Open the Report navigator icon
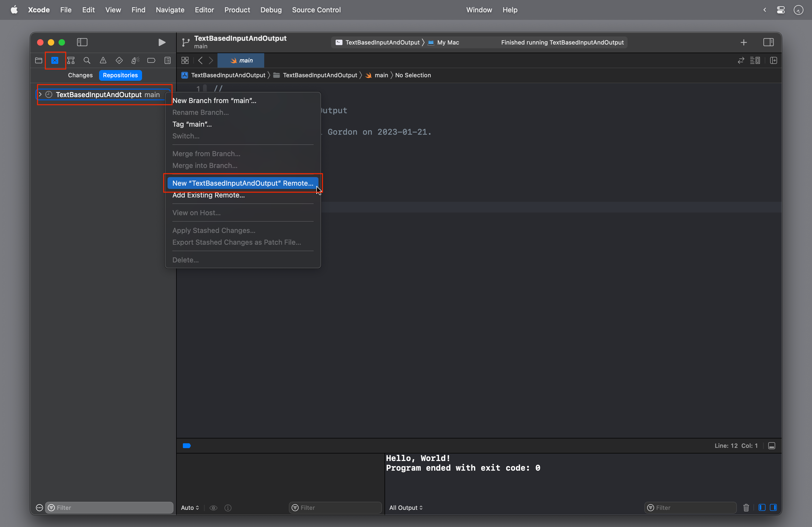812x527 pixels. tap(168, 60)
